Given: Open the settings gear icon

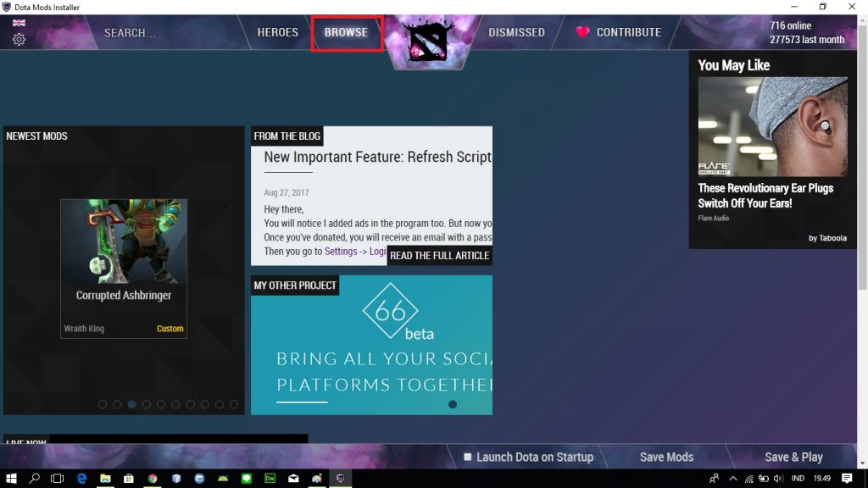Looking at the screenshot, I should (19, 39).
